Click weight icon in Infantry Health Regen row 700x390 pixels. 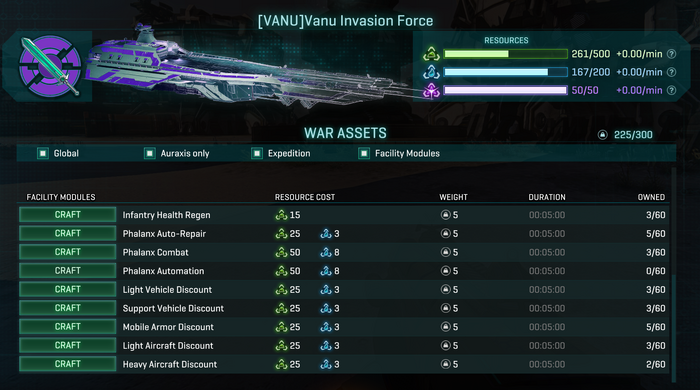(x=445, y=215)
